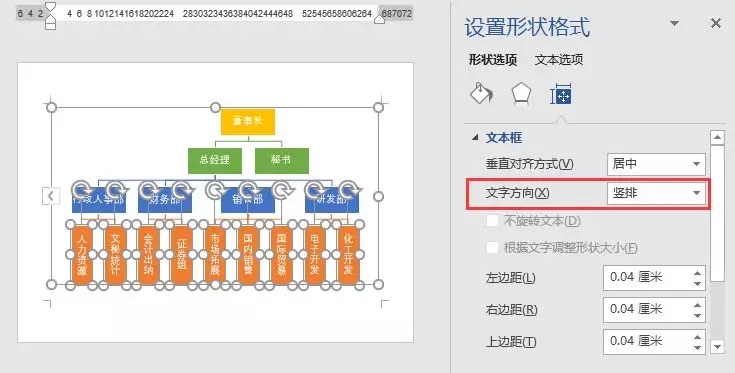This screenshot has height=373, width=735.
Task: Open the 垂直对齐方式 dropdown
Action: click(656, 164)
